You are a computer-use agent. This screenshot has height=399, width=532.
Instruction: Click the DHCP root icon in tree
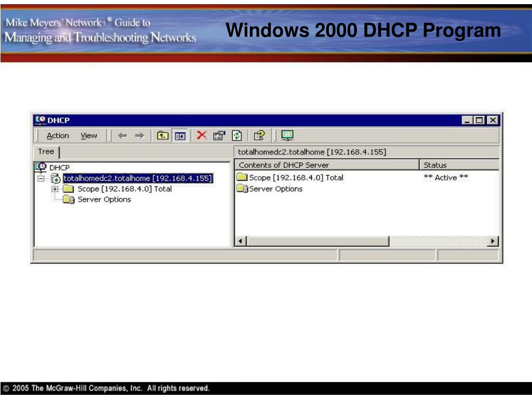pos(41,167)
